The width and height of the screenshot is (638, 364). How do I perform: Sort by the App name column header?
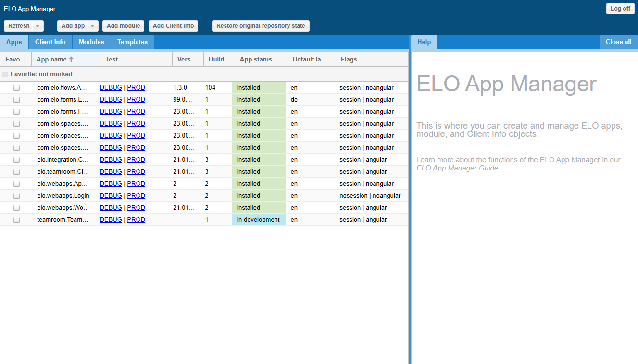66,60
